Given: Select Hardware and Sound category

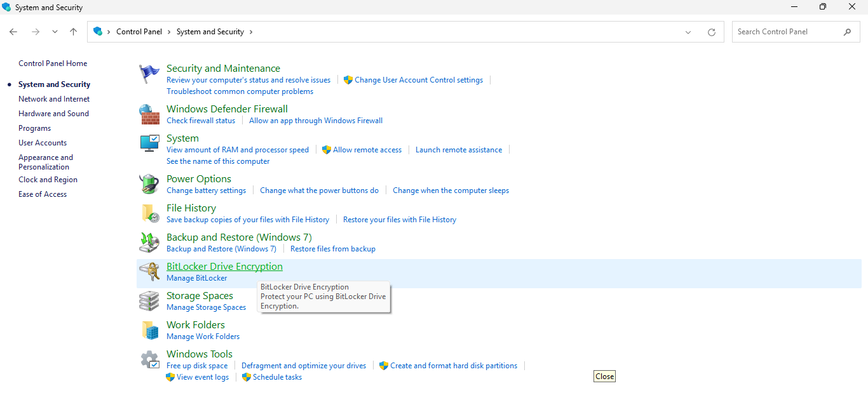Looking at the screenshot, I should click(53, 114).
